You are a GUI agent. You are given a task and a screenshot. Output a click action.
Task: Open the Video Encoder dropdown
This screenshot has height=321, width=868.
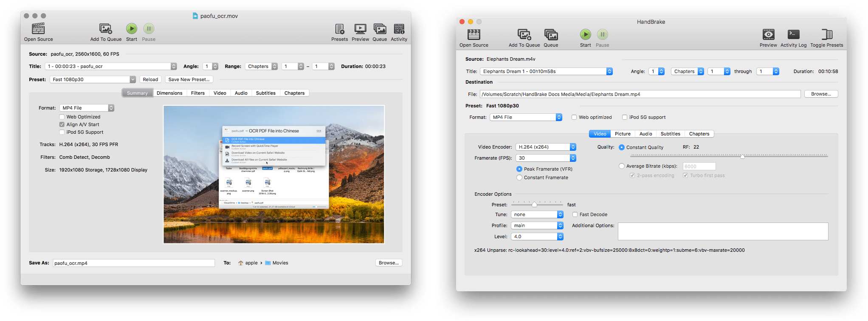point(546,147)
